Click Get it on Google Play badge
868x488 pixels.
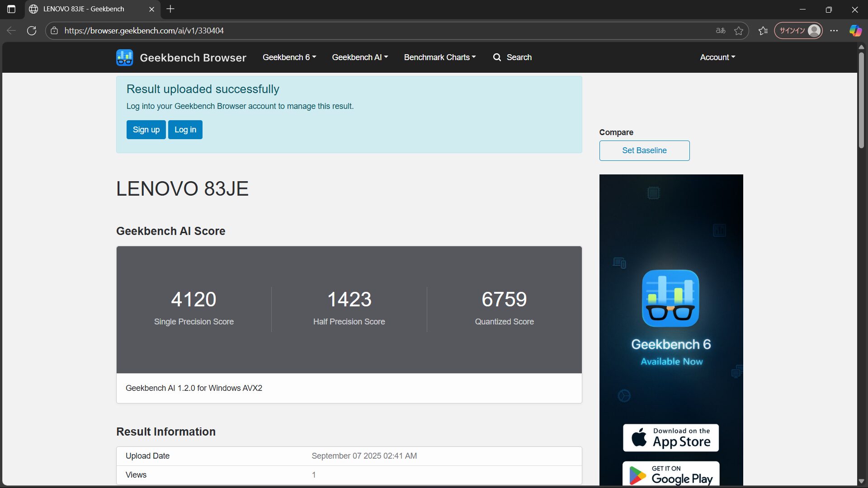pos(671,474)
